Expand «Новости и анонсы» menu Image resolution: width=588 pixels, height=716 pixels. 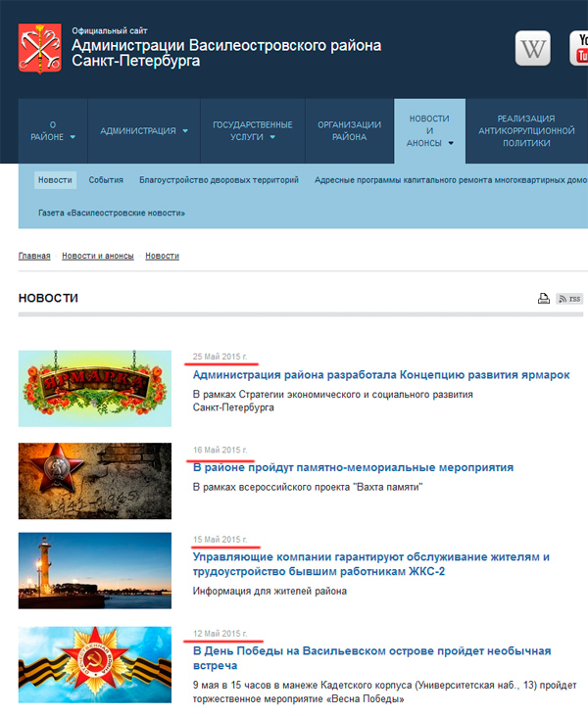[429, 131]
